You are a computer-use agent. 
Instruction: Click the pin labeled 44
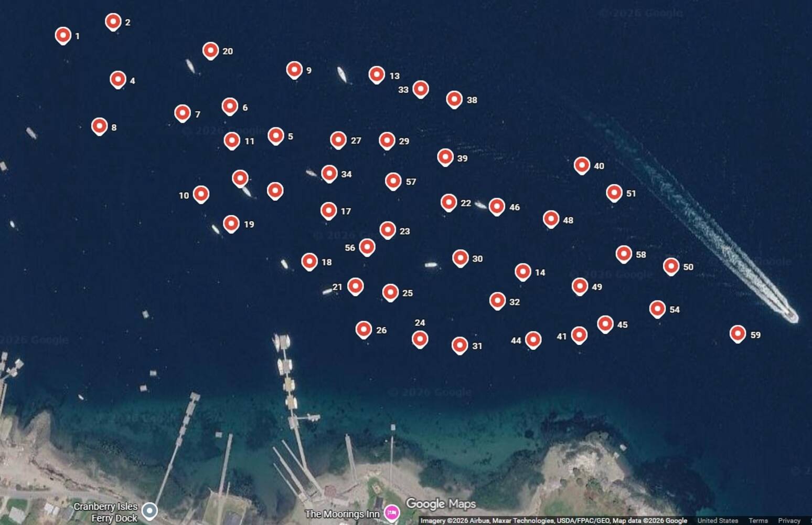[533, 340]
